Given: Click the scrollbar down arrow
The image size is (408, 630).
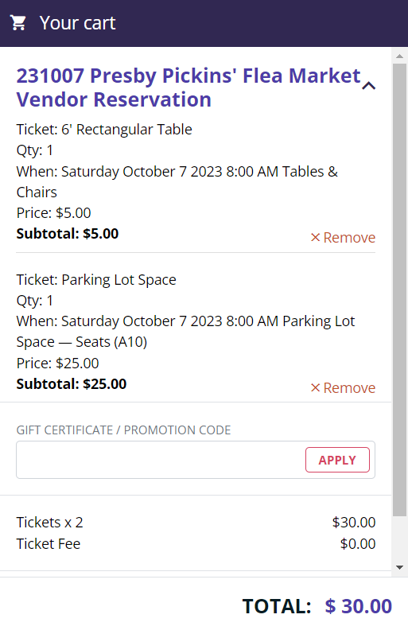Looking at the screenshot, I should 400,567.
